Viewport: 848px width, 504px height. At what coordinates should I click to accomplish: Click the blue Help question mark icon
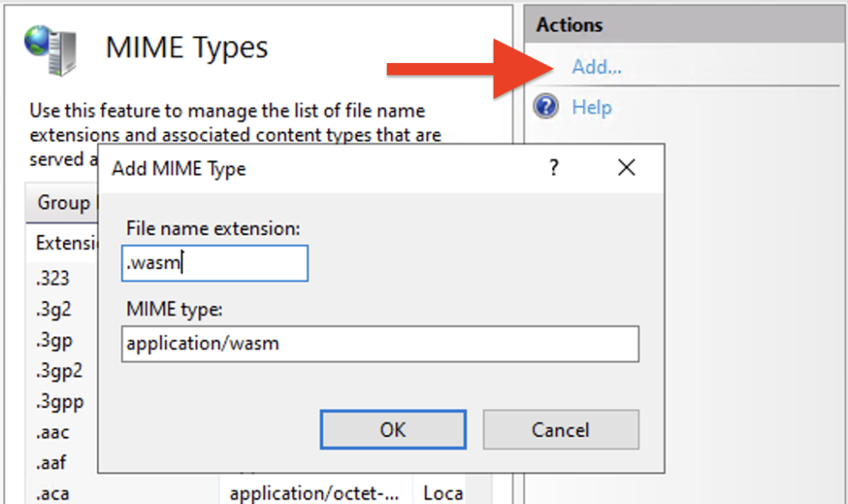click(546, 106)
